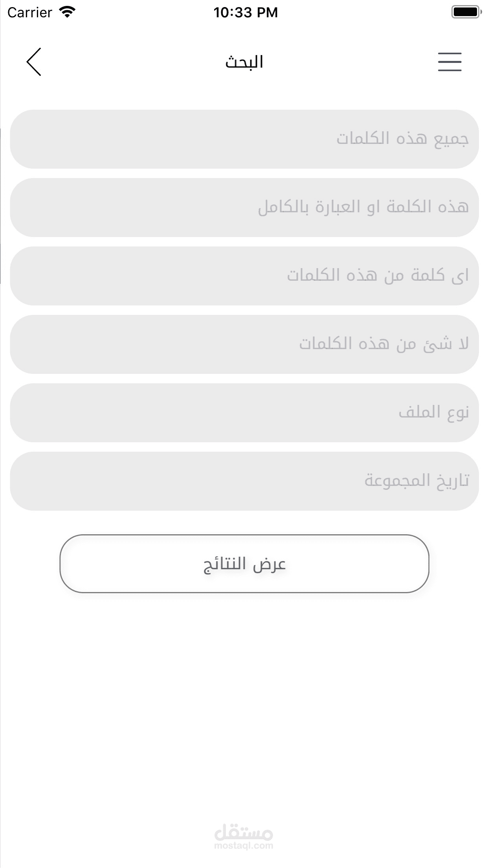Screen dimensions: 488x868
Task: Click the 10:33 PM clock
Action: pos(246,13)
